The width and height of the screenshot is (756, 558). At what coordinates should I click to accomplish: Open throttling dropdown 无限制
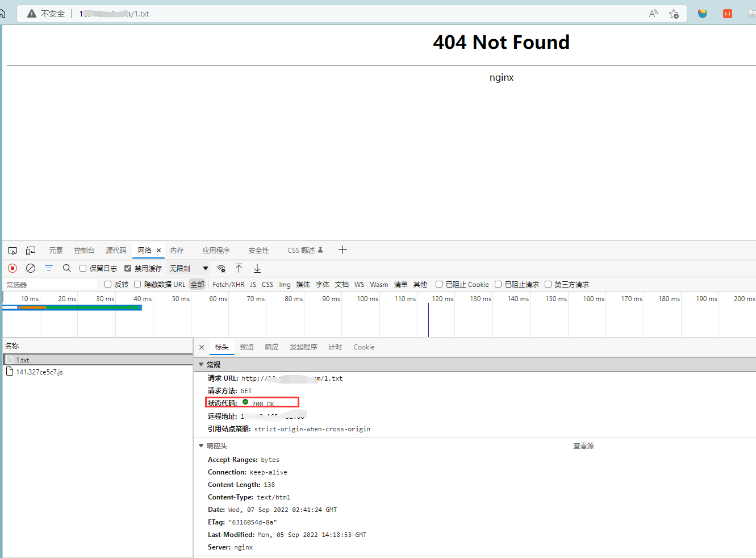[189, 268]
